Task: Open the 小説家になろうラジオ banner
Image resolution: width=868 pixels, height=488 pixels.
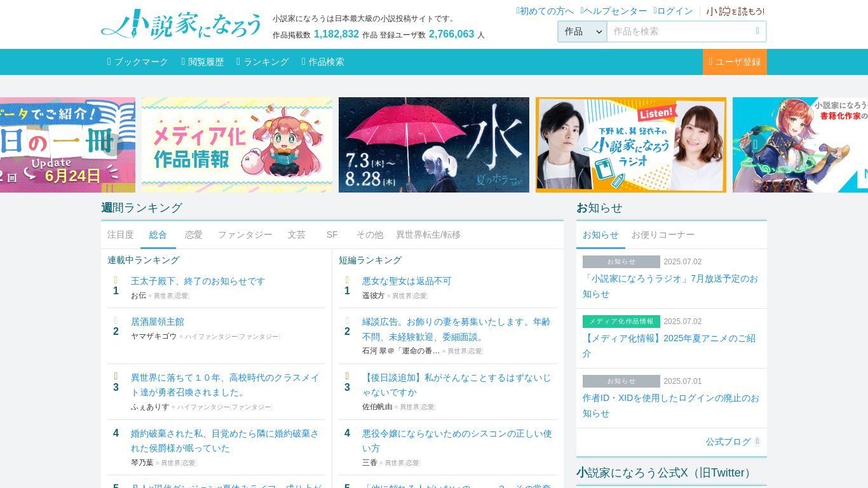Action: coord(631,145)
